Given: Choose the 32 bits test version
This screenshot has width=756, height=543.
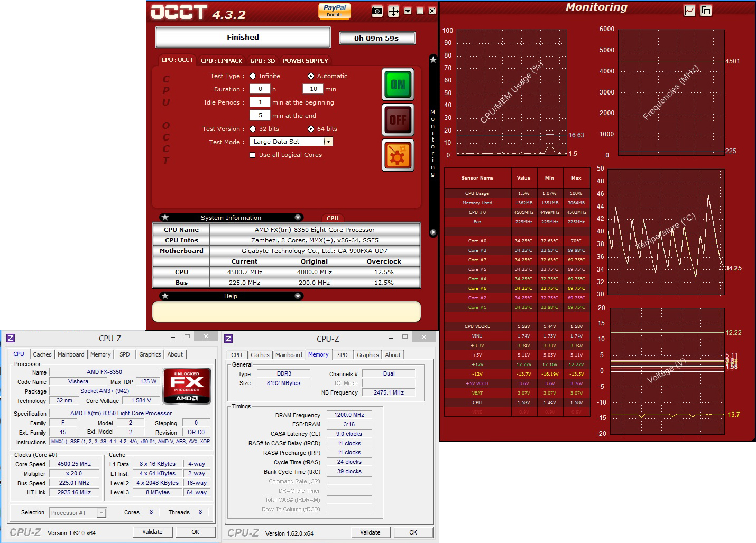Looking at the screenshot, I should (x=253, y=129).
